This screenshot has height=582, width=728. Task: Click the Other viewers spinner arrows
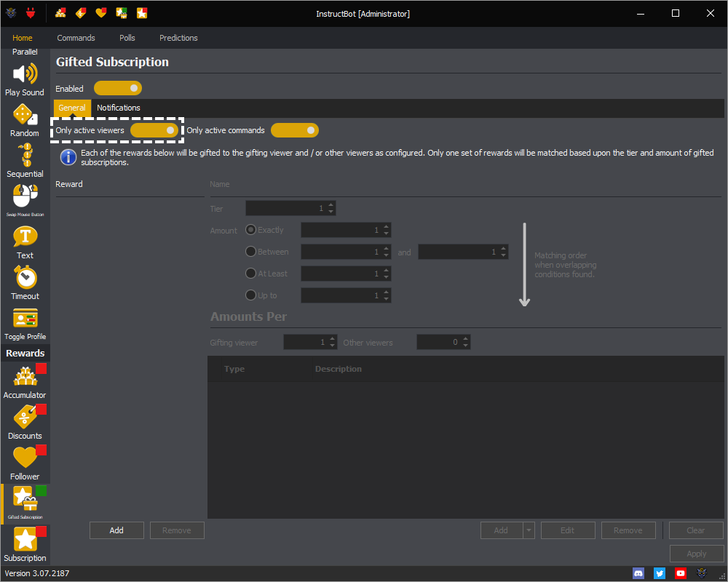coord(466,342)
